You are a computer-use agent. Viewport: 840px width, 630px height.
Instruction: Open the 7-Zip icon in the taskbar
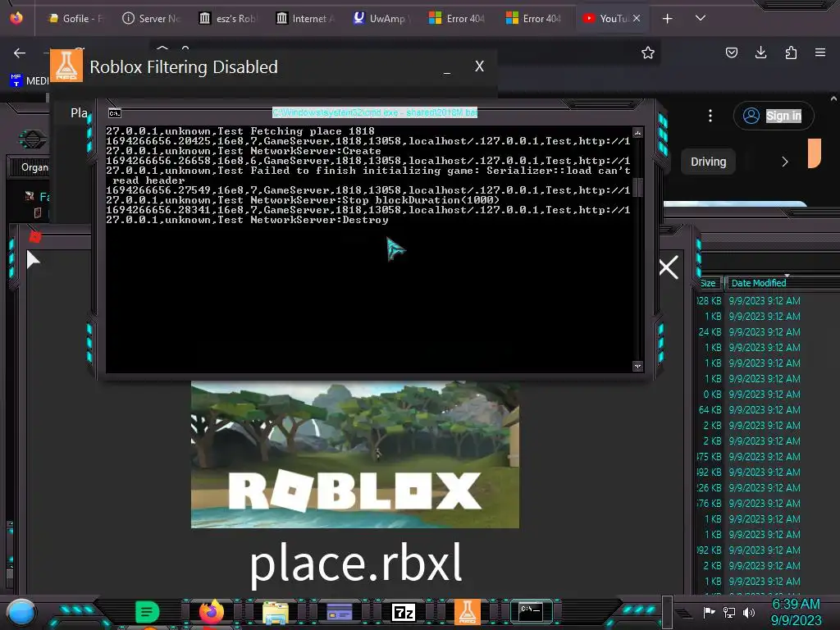point(404,612)
